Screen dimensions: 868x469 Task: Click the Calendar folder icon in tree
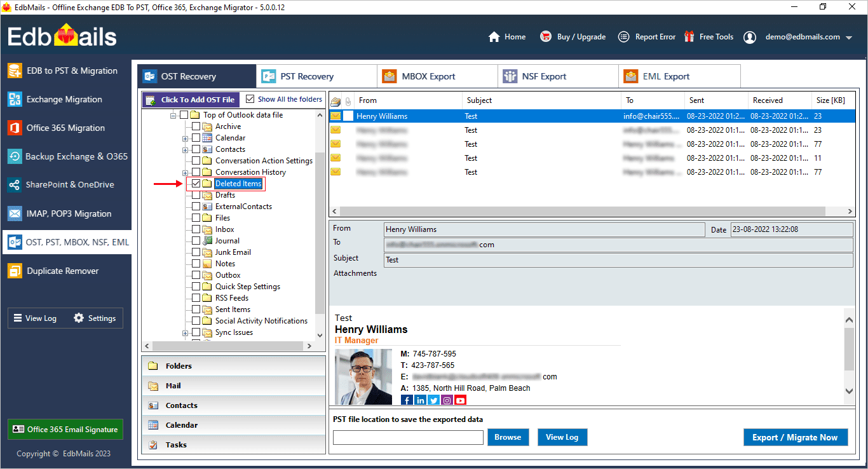(207, 138)
